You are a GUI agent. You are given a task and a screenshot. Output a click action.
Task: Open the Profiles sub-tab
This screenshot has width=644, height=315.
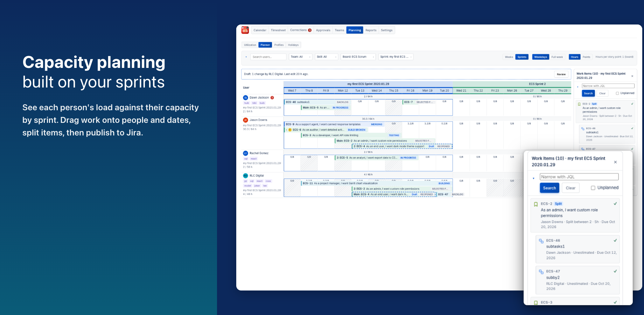click(x=279, y=45)
